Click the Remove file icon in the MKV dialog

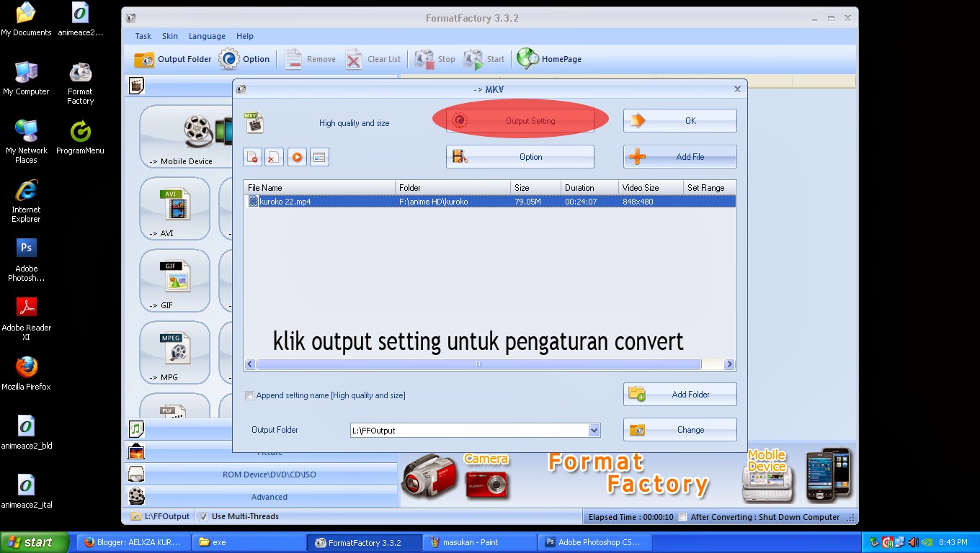tap(252, 156)
